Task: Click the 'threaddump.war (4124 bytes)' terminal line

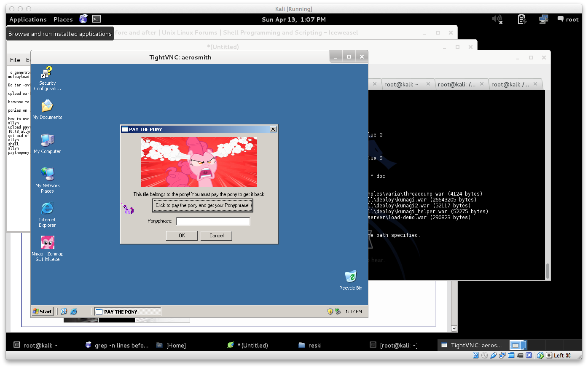Action: (425, 194)
